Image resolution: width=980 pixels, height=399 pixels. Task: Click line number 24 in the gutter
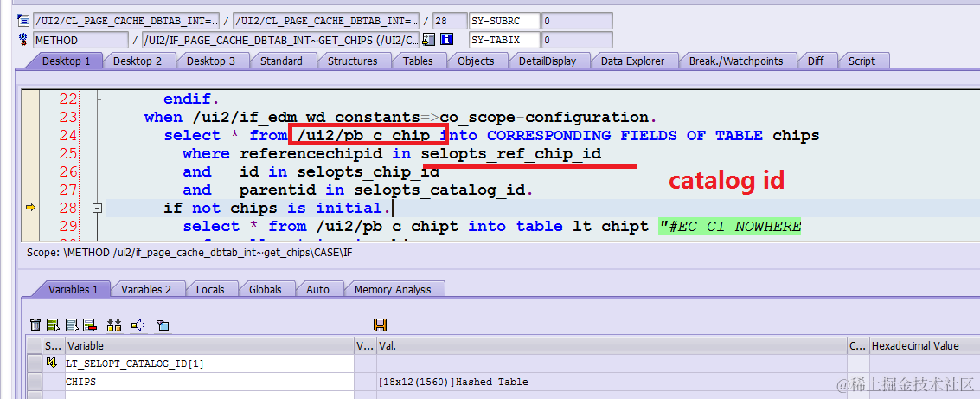pyautogui.click(x=67, y=136)
